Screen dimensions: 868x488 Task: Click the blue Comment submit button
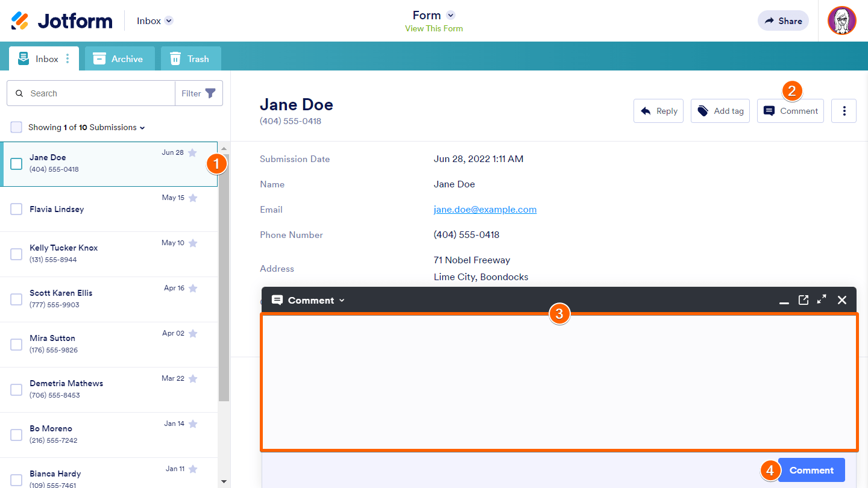tap(811, 470)
